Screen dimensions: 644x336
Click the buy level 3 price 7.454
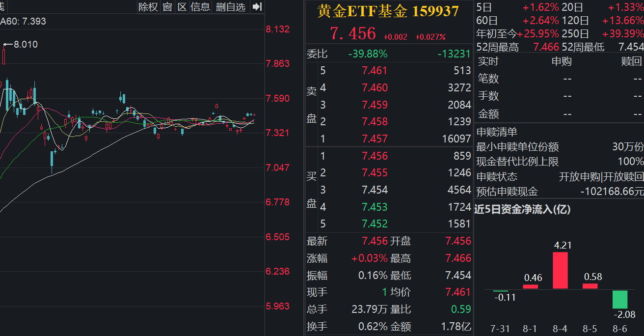coord(376,190)
